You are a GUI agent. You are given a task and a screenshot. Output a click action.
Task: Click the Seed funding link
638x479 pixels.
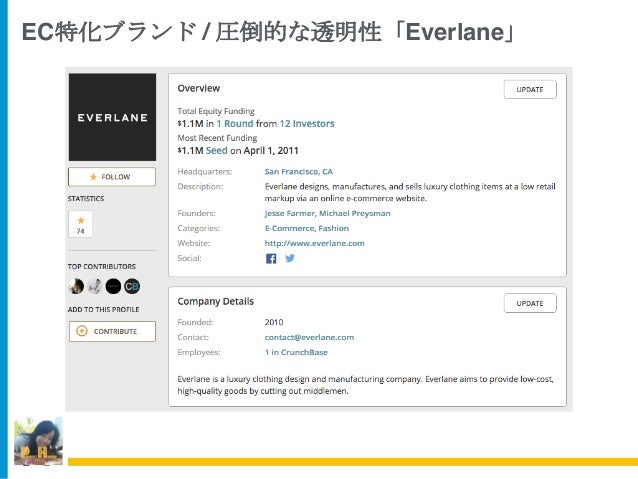point(216,151)
